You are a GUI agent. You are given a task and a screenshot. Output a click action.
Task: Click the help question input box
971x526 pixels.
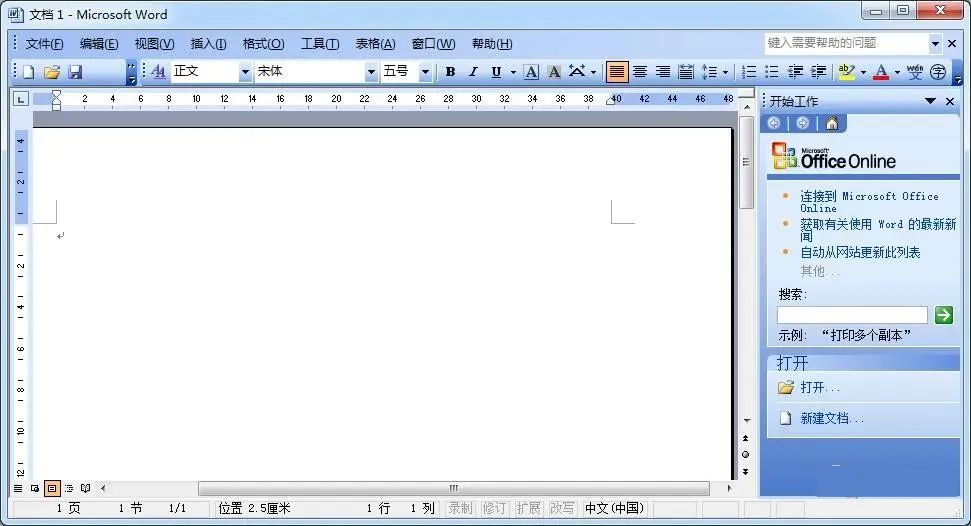tap(847, 43)
